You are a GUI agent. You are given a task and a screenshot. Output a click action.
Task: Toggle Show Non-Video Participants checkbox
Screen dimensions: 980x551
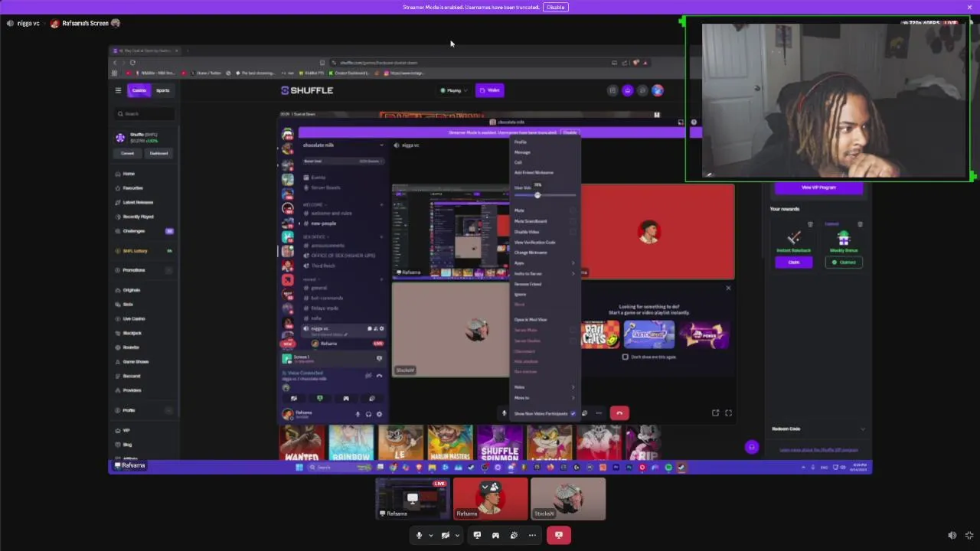(573, 413)
